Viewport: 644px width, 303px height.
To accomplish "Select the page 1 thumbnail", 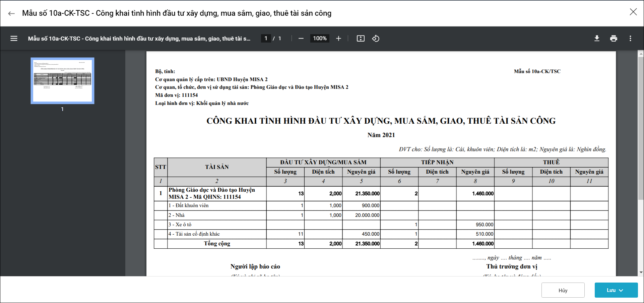I will pyautogui.click(x=62, y=81).
